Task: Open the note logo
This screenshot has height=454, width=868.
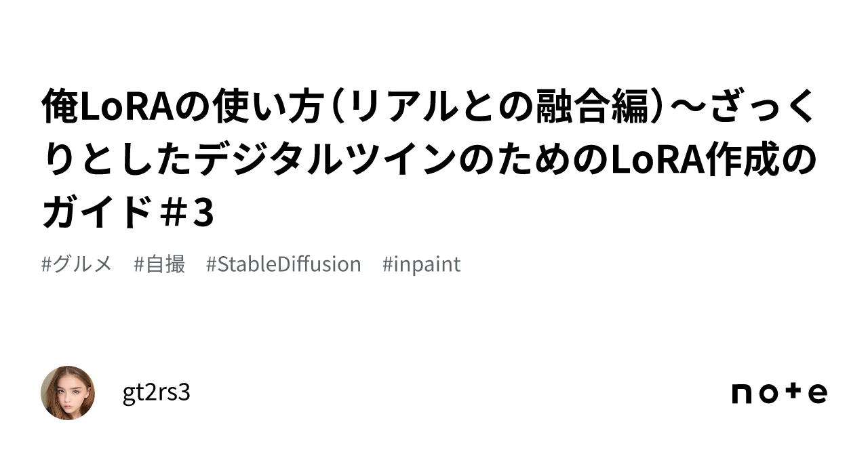Action: [779, 393]
